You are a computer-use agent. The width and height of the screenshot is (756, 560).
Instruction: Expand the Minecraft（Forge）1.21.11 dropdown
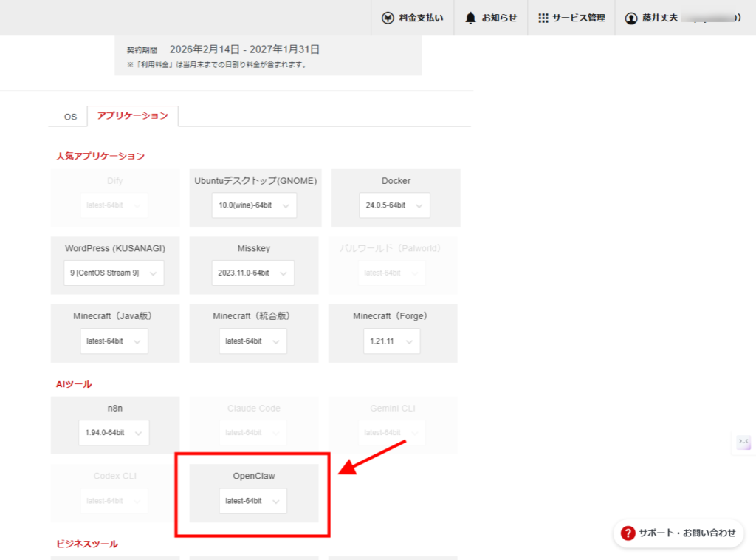click(392, 341)
